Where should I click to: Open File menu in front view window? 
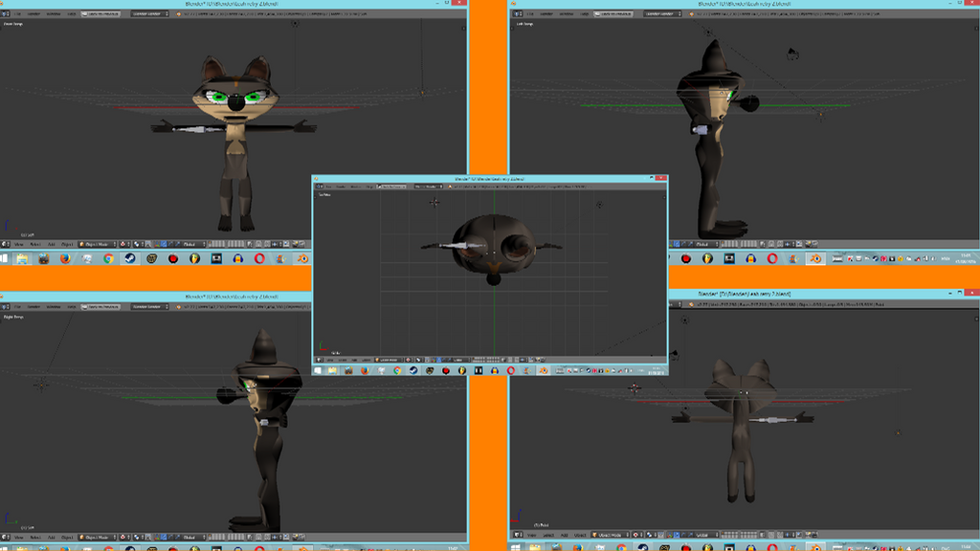tap(18, 13)
